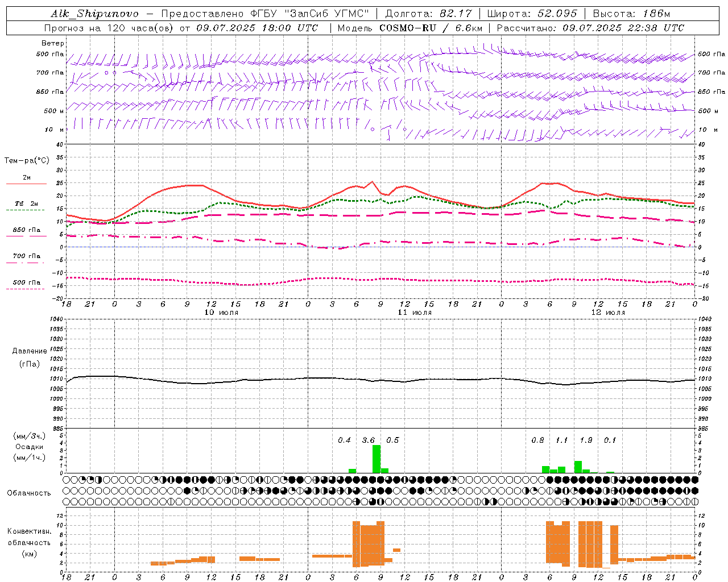Click the "Тем-ра(°C)" temperature axis label

pos(27,161)
